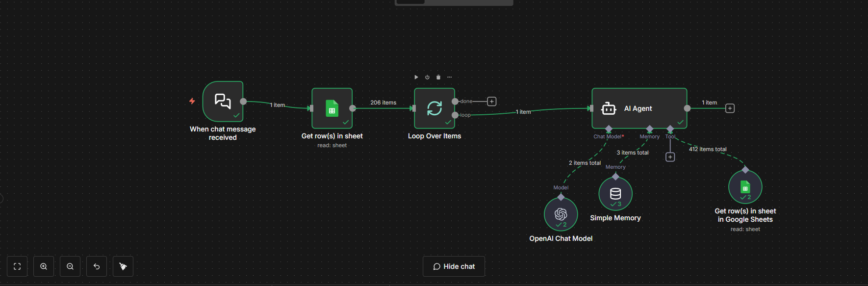Click the Memory connector atop Simple Memory node
The width and height of the screenshot is (868, 286).
pos(615,177)
